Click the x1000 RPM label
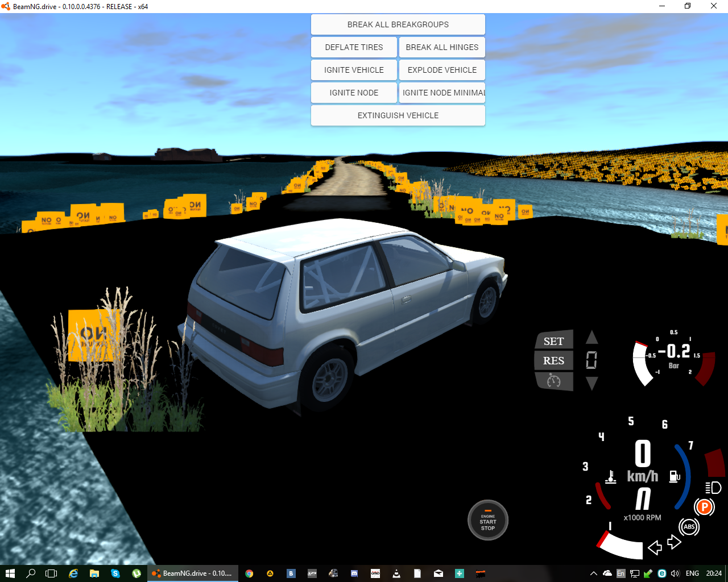Screen dimensions: 728x582 pos(643,517)
